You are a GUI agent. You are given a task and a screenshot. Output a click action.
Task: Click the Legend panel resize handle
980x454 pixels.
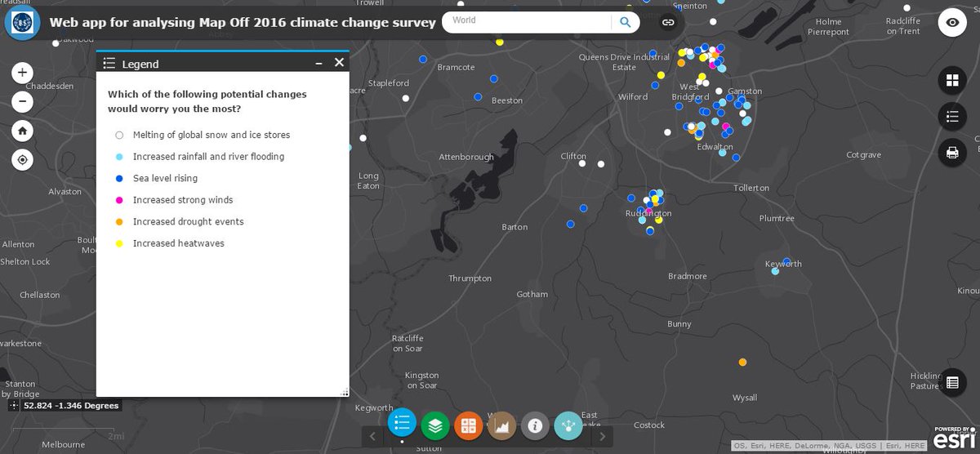point(345,393)
